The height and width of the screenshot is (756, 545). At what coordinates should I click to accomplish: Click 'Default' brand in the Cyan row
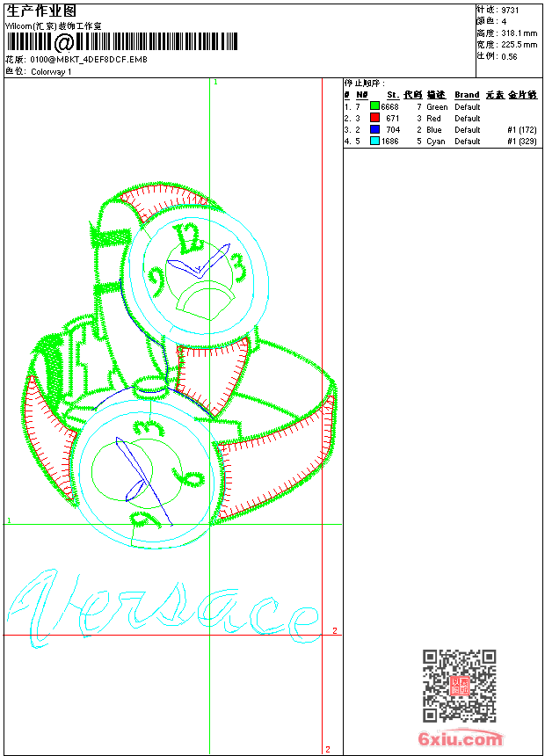pyautogui.click(x=468, y=142)
